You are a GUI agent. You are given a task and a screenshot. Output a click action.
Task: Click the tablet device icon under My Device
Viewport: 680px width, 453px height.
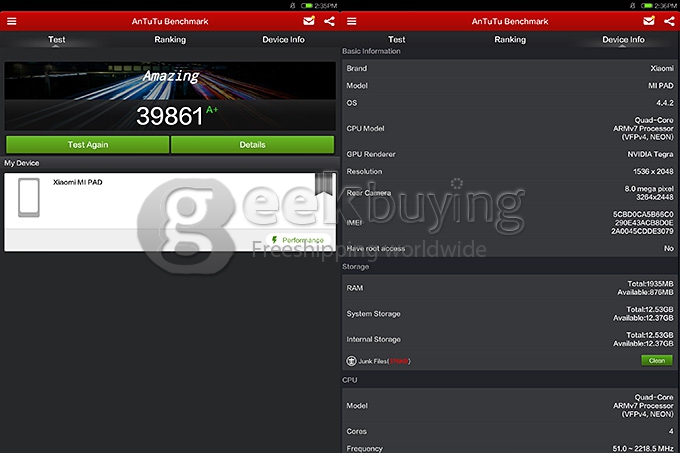[x=29, y=198]
